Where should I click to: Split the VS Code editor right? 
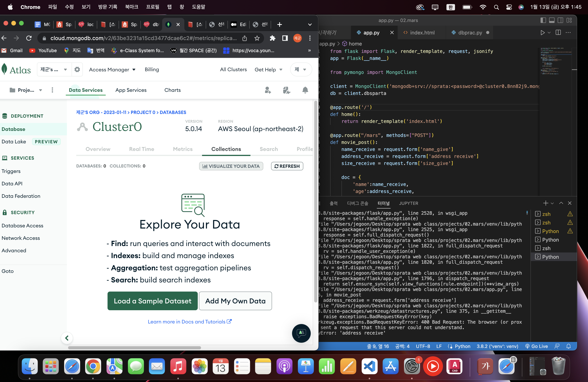[558, 33]
